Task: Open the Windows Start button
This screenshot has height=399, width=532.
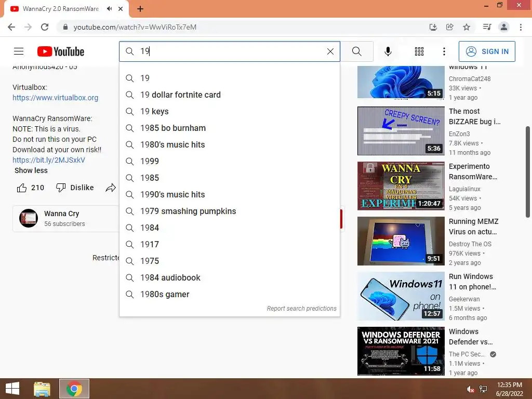Action: point(12,389)
